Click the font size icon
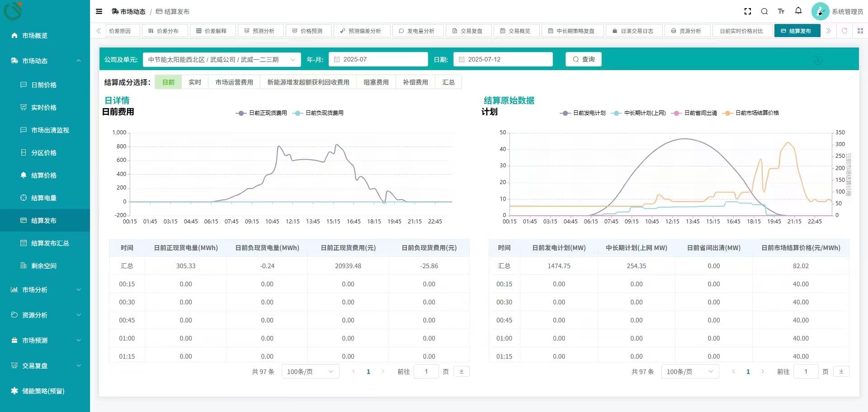This screenshot has height=412, width=868. coord(781,12)
